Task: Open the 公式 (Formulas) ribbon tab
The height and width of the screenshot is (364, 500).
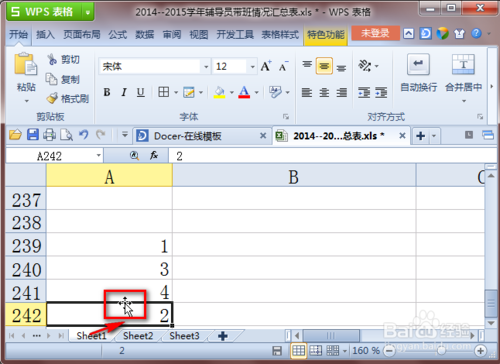Action: tap(118, 34)
